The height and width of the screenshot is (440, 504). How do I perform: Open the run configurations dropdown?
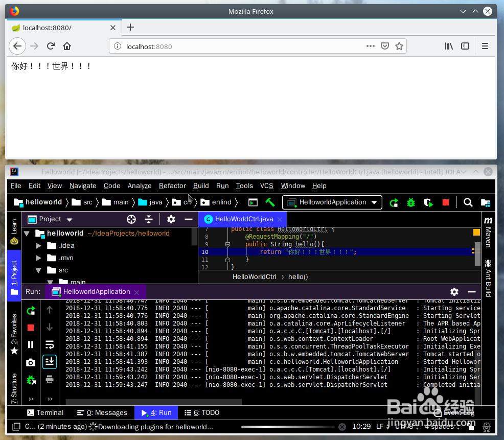click(374, 202)
